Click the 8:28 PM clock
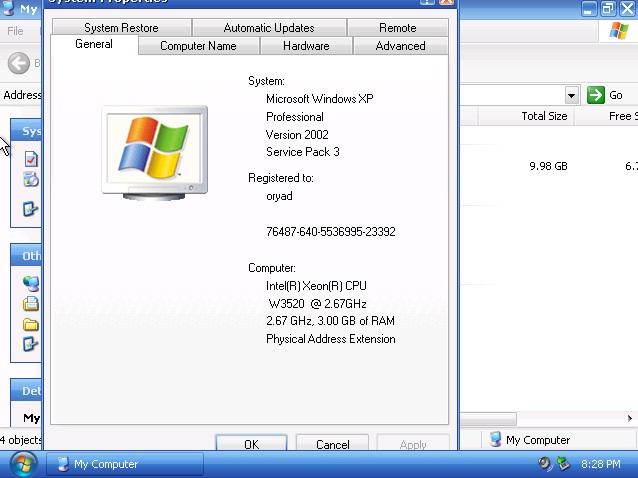 601,464
